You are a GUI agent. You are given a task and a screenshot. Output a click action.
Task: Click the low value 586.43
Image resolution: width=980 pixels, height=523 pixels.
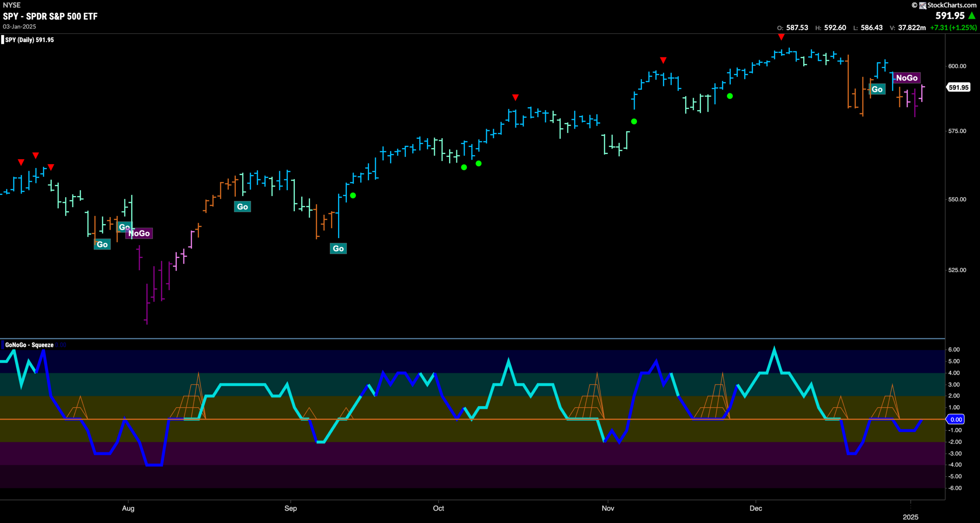pyautogui.click(x=872, y=28)
